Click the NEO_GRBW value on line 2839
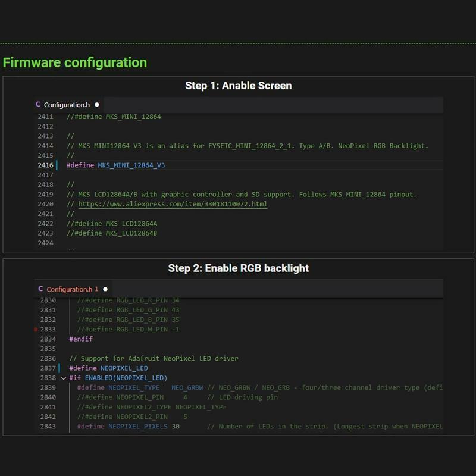The height and width of the screenshot is (476, 476). point(187,388)
